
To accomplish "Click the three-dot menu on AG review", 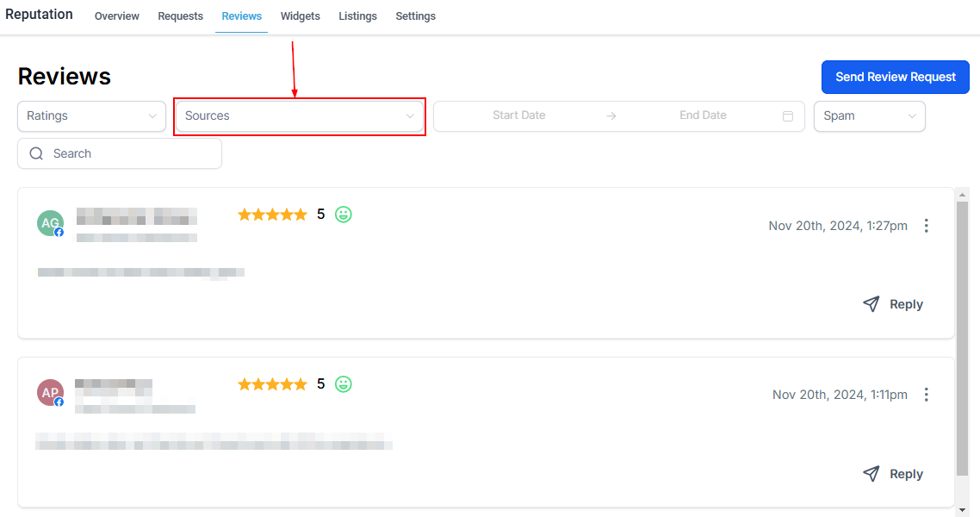I will click(927, 226).
